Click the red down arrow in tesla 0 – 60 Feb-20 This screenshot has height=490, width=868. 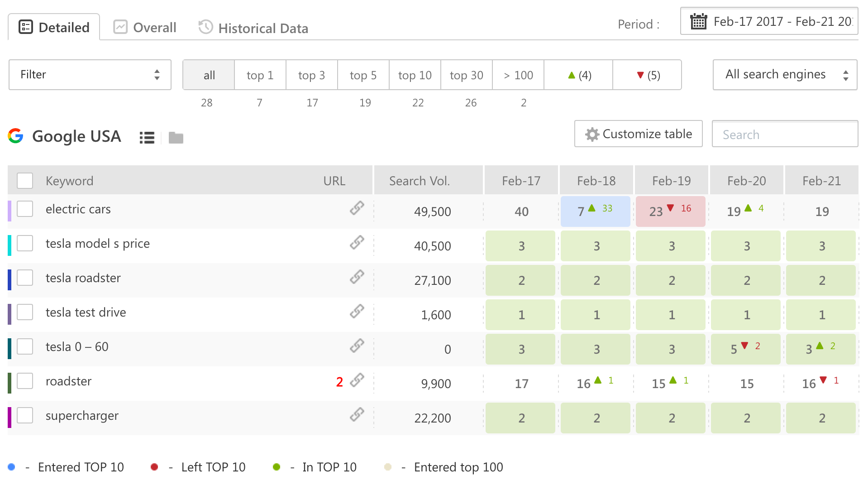click(x=744, y=346)
